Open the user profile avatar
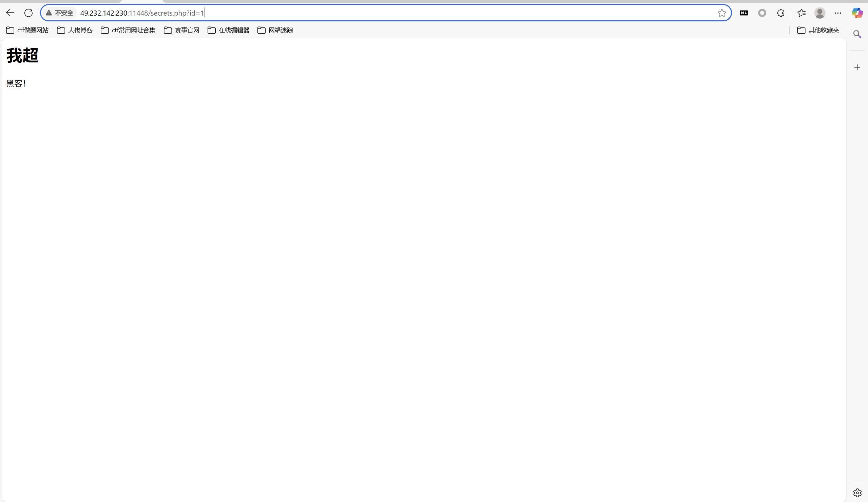The height and width of the screenshot is (502, 868). point(820,13)
